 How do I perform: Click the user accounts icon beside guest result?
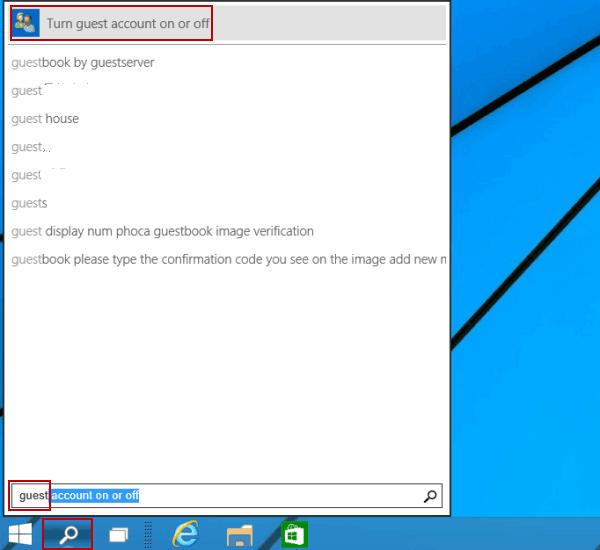point(25,23)
